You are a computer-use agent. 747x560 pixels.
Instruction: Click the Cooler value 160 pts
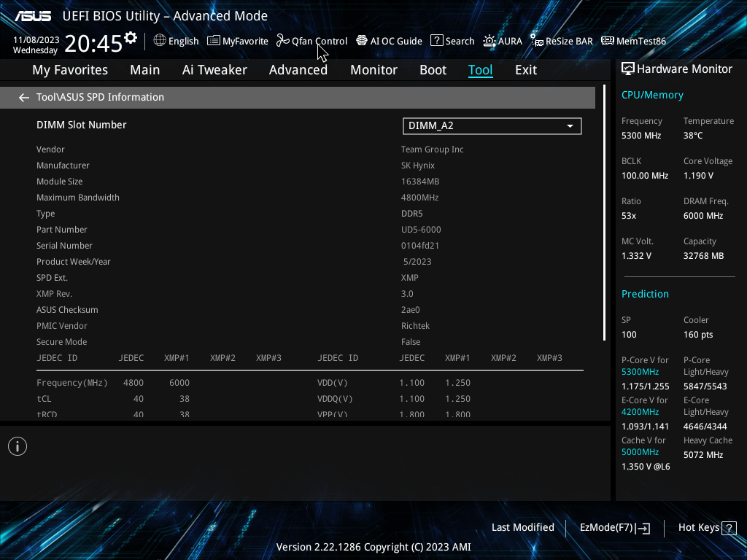(x=698, y=335)
